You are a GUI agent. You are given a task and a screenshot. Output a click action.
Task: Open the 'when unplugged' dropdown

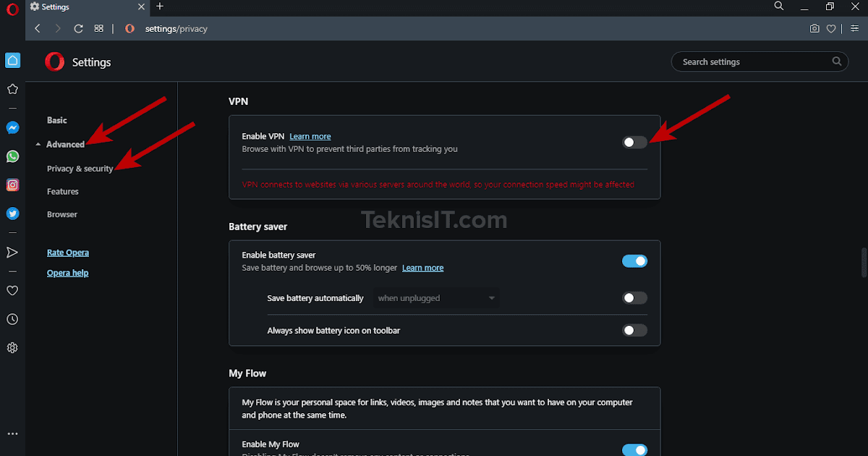[x=436, y=298]
